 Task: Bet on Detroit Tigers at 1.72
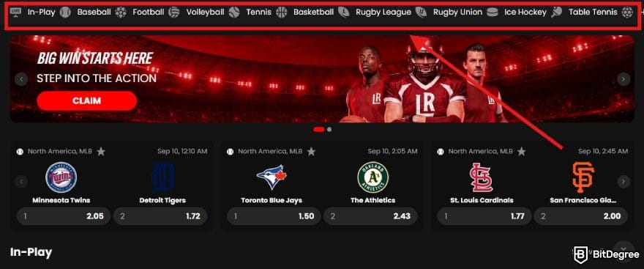pyautogui.click(x=160, y=216)
